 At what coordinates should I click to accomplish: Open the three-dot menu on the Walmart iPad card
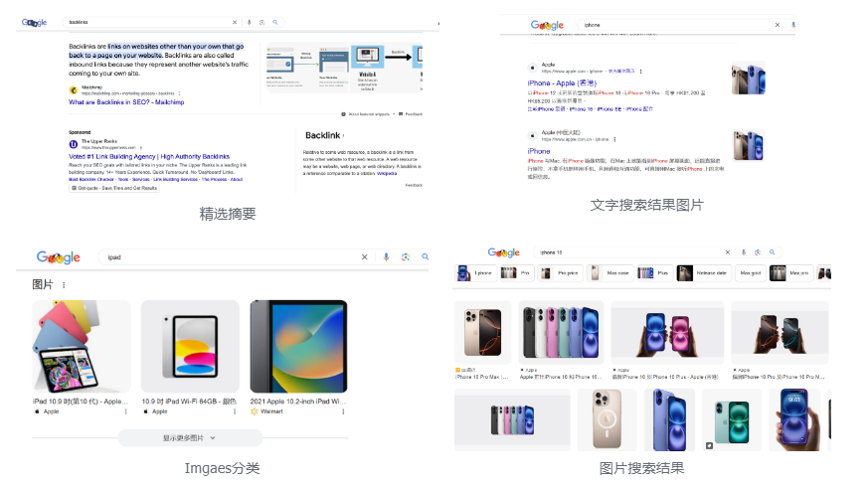(x=343, y=411)
